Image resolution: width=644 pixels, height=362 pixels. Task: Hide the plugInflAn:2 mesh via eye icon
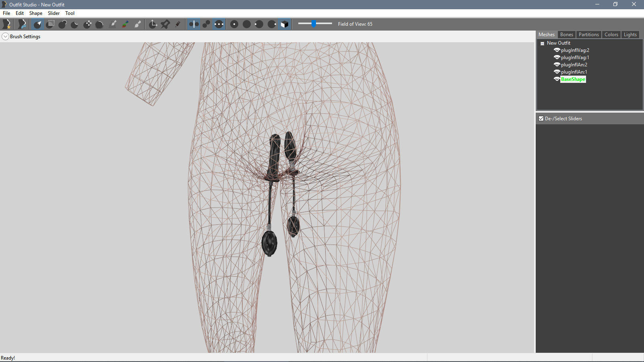coord(557,65)
